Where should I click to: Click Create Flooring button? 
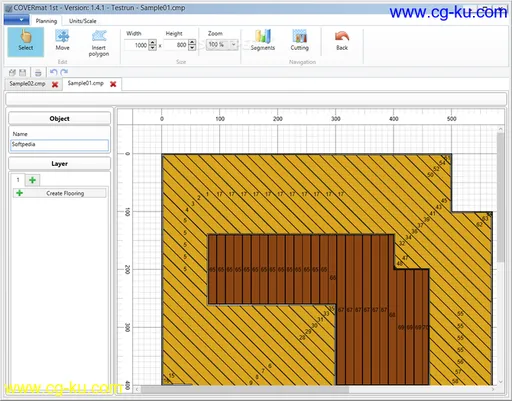[x=60, y=193]
